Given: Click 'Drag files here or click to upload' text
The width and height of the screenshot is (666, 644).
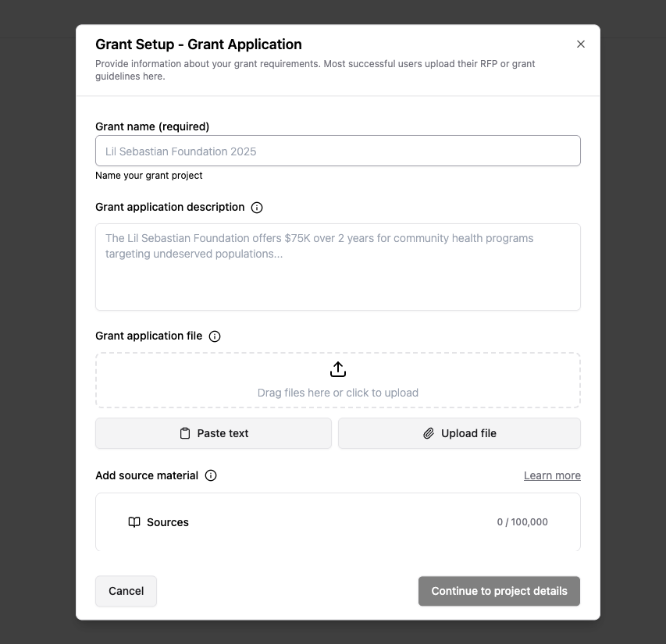Looking at the screenshot, I should click(338, 393).
